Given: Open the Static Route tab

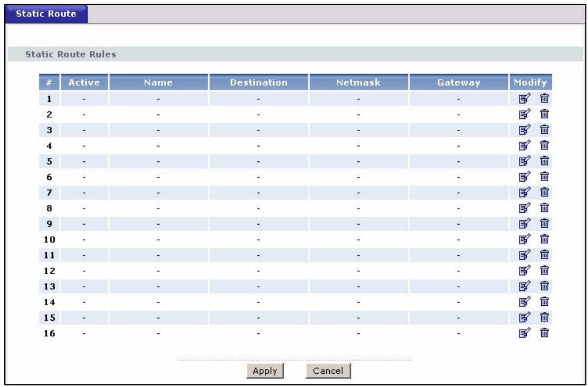Looking at the screenshot, I should 46,14.
